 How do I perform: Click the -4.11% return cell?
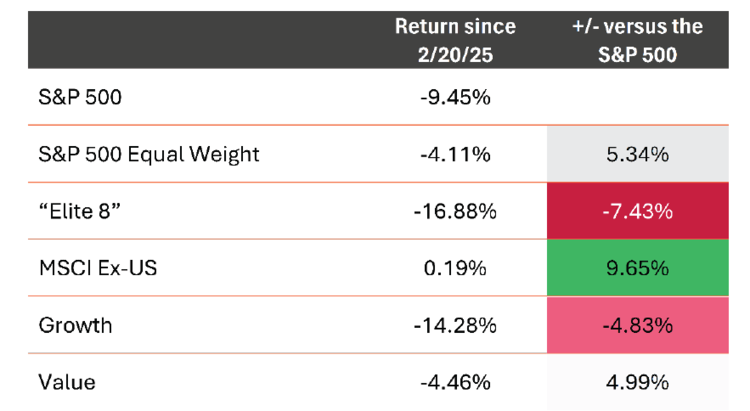pos(455,154)
